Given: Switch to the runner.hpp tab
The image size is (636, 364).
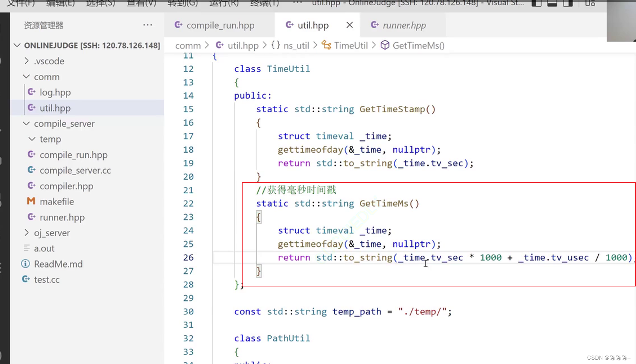Looking at the screenshot, I should tap(403, 25).
